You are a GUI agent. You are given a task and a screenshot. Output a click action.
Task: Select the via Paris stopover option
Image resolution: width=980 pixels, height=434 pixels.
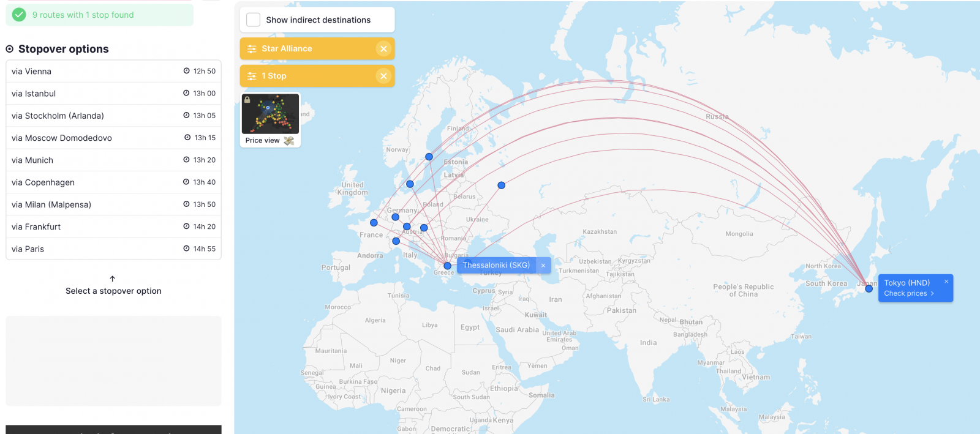113,249
